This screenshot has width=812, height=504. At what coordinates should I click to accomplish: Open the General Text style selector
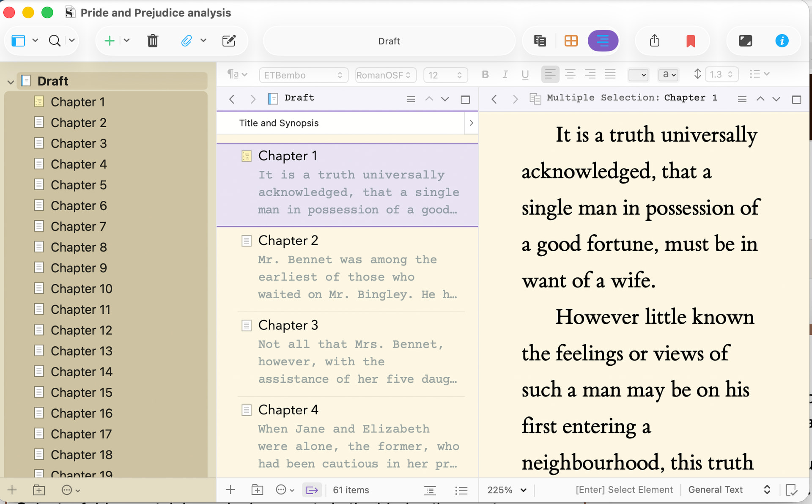pyautogui.click(x=728, y=490)
